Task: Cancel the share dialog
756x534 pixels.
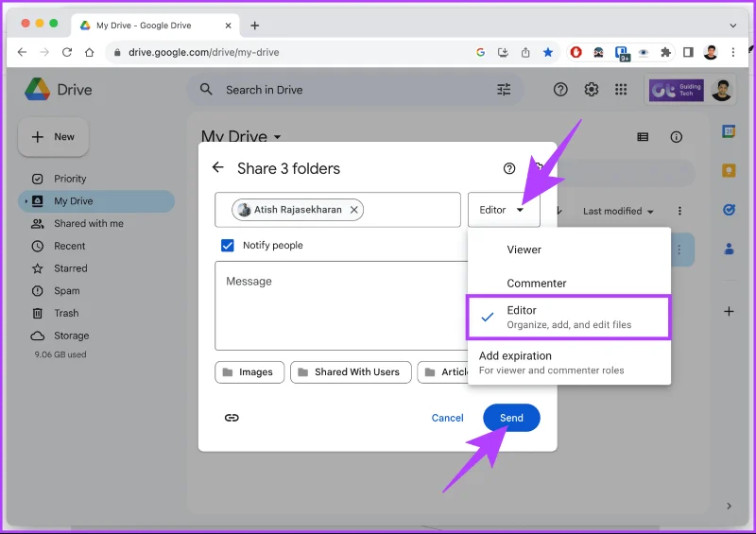Action: coord(447,418)
